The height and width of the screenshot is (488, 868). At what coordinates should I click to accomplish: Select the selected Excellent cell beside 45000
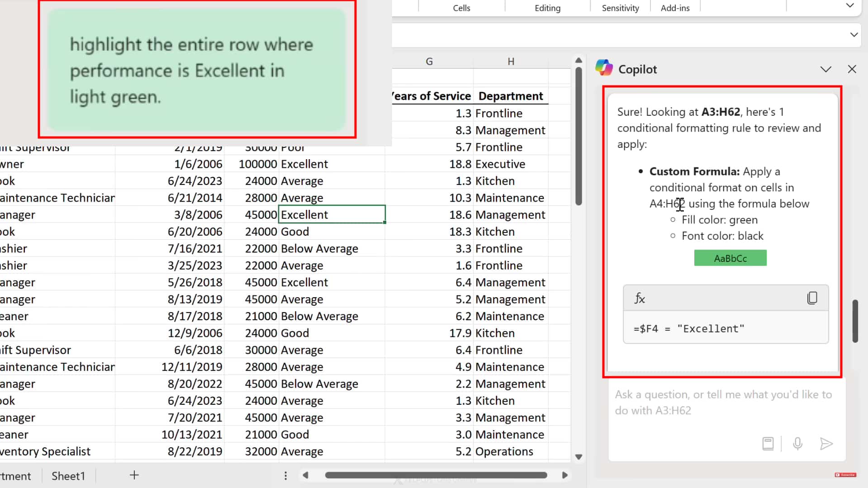coord(332,215)
